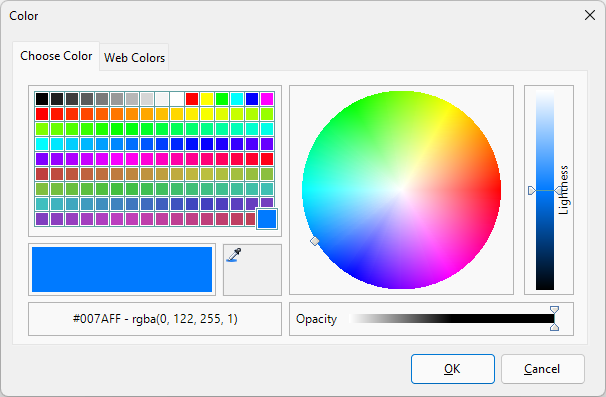Confirm the color with OK

(x=453, y=369)
